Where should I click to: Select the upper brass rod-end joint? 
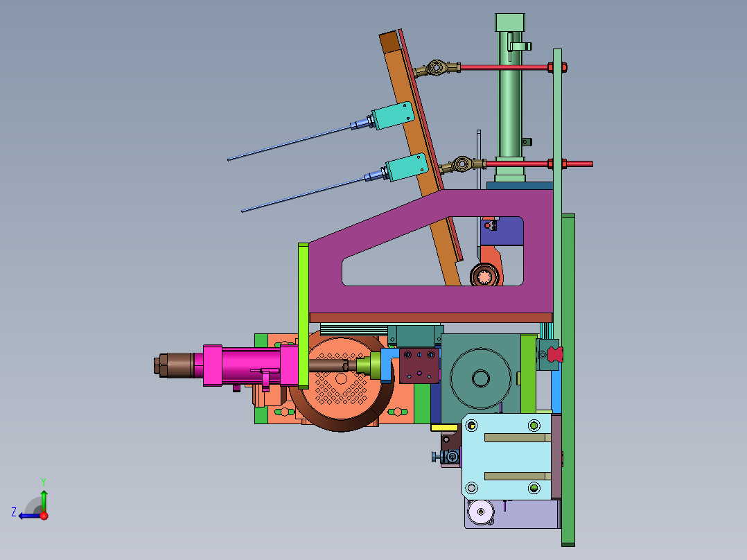(437, 68)
